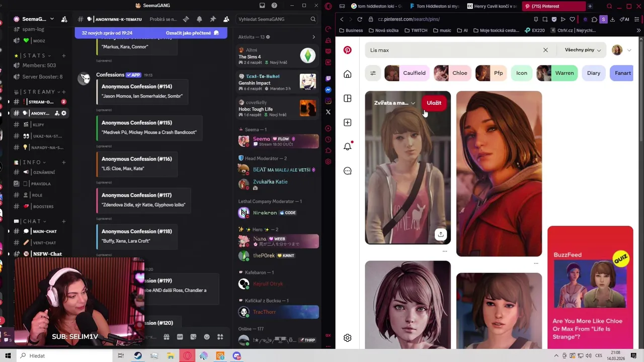The image size is (644, 362).
Task: Add channel to CHAT category
Action: tap(63, 221)
